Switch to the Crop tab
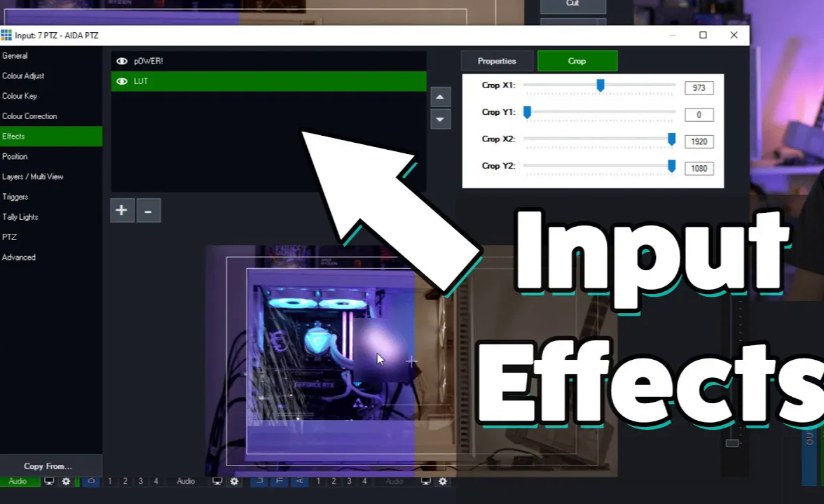 [x=577, y=62]
